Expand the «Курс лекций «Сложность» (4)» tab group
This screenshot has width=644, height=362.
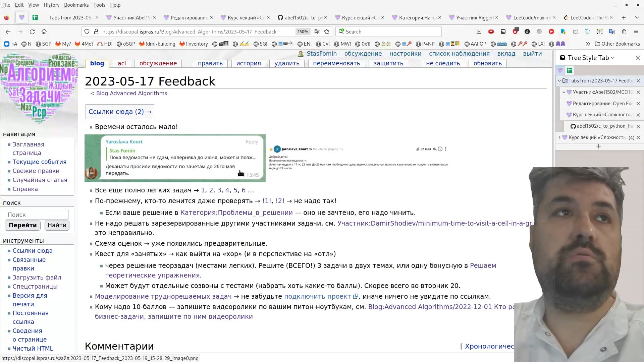coord(559,137)
